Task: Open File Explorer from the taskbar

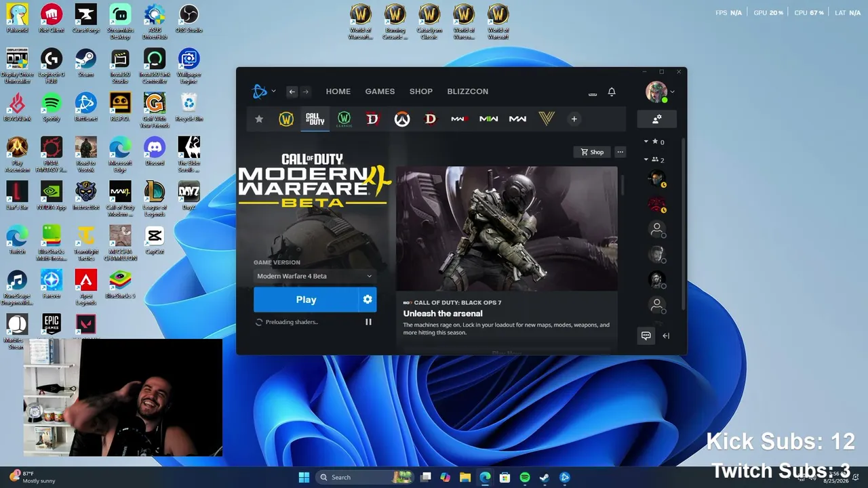Action: [465, 477]
